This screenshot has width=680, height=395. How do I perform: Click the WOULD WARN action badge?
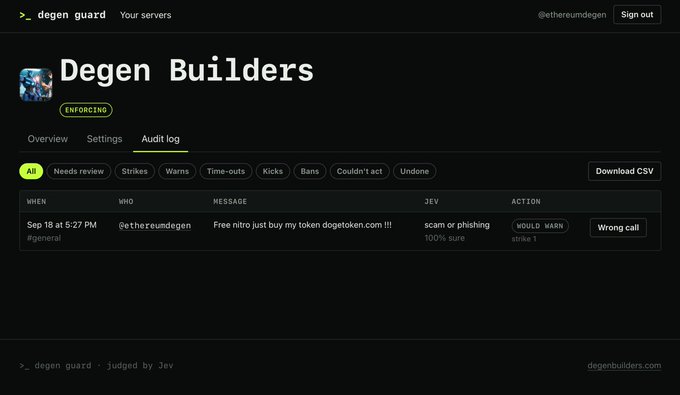tap(540, 226)
